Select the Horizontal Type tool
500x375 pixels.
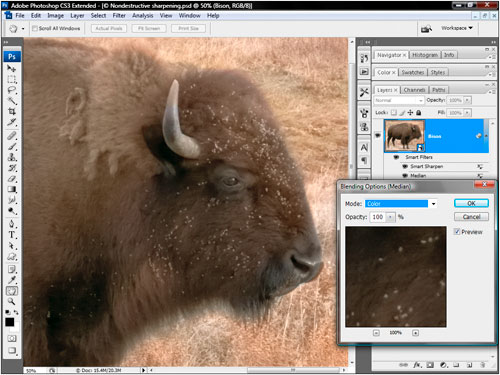tap(12, 235)
